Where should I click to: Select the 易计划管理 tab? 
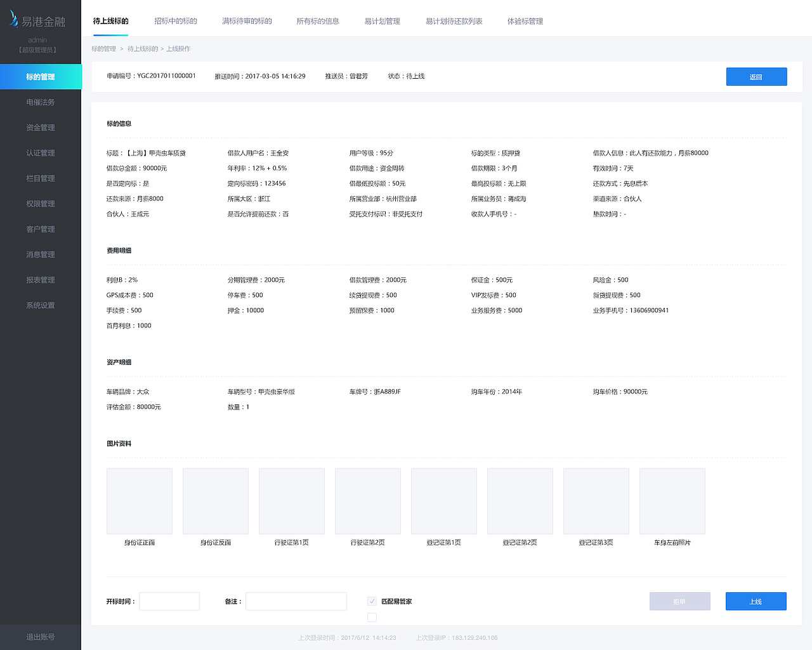tap(383, 21)
